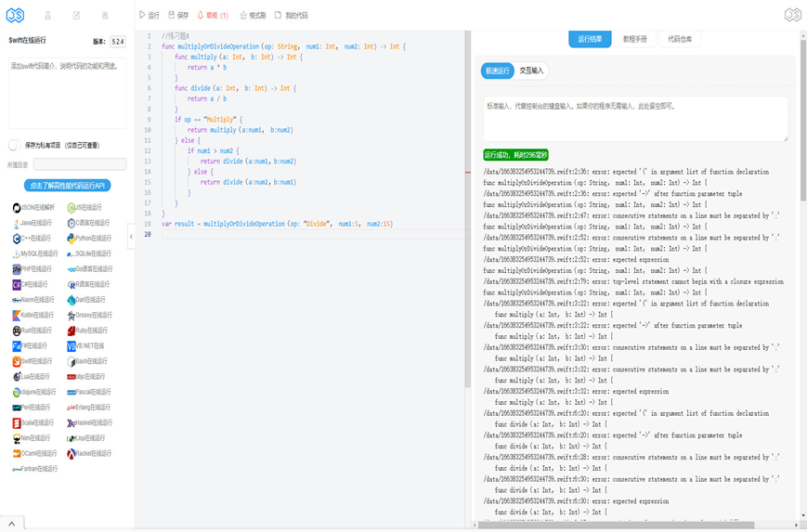807x532 pixels.
Task: Run the code with the 运行 button
Action: click(x=150, y=16)
